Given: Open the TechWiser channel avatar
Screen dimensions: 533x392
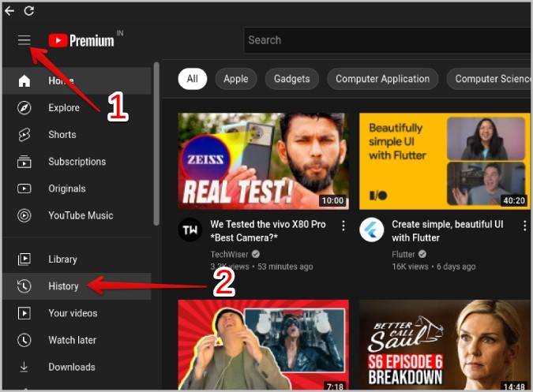Looking at the screenshot, I should point(190,230).
